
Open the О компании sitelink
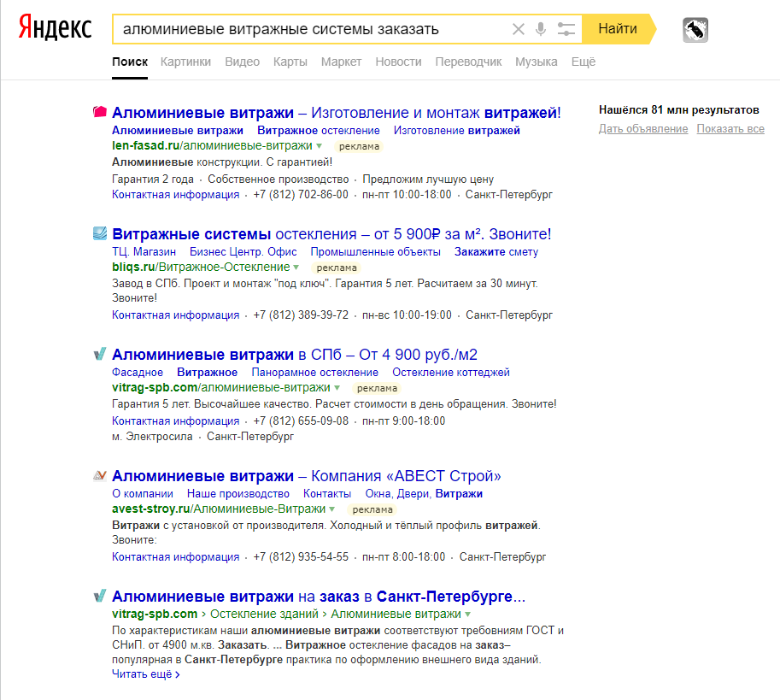143,493
